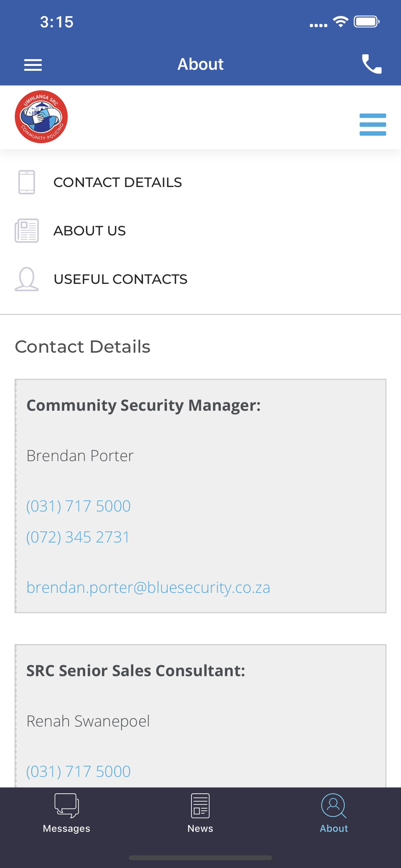Open the hamburger menu in the header
This screenshot has width=401, height=868.
[x=33, y=65]
